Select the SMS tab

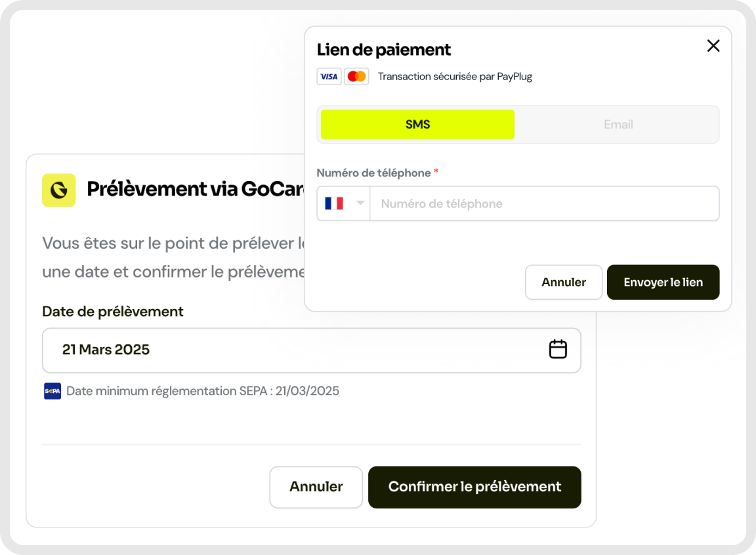(417, 124)
